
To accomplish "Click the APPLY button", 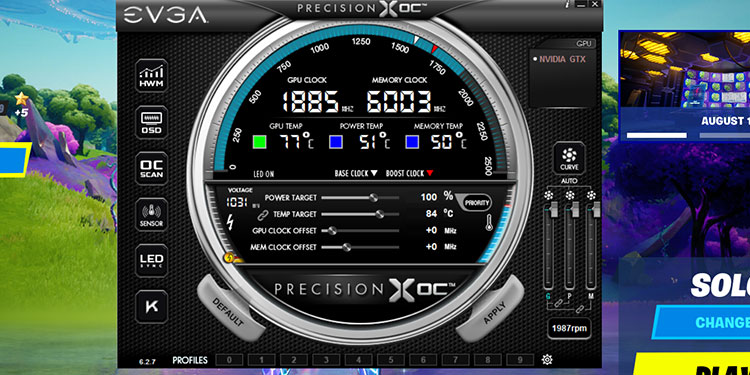I will coord(490,308).
